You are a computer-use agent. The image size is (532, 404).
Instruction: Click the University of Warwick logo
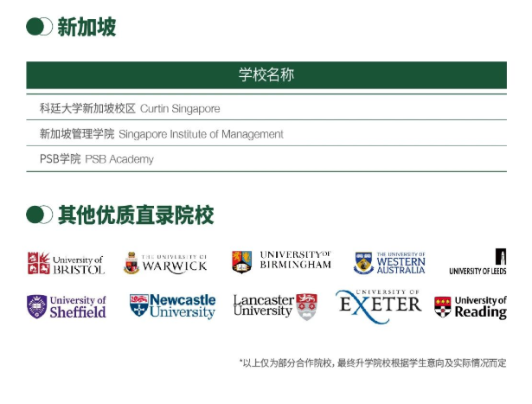tap(165, 263)
